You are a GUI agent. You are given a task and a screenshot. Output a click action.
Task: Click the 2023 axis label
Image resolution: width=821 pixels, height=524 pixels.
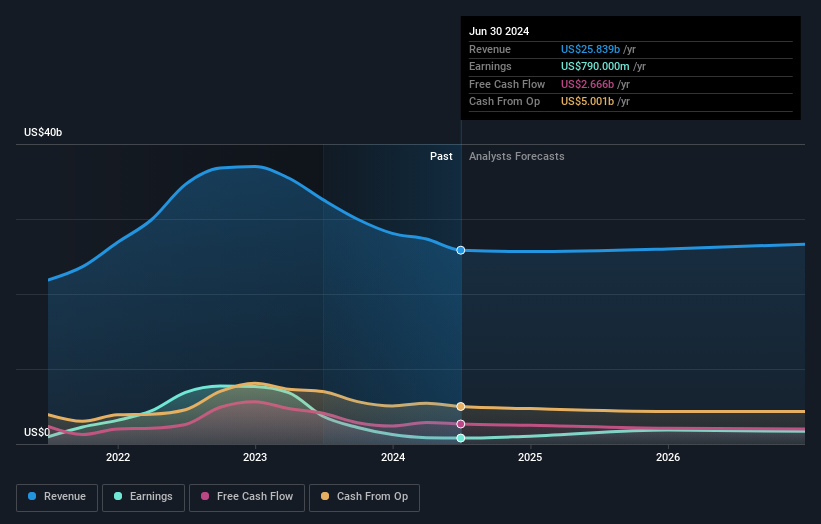pos(255,458)
